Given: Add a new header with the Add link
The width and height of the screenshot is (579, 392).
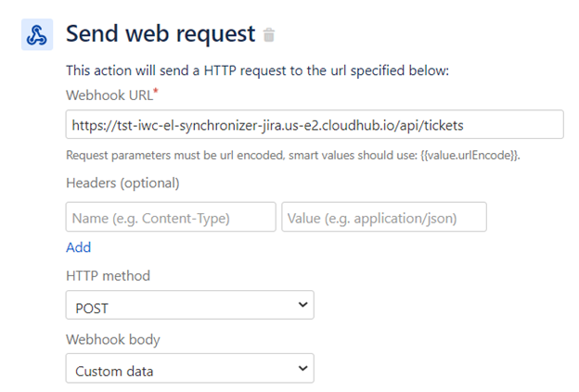Looking at the screenshot, I should pyautogui.click(x=78, y=247).
